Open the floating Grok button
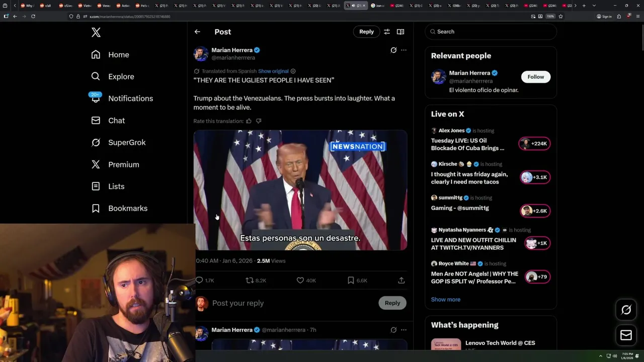 (626, 310)
